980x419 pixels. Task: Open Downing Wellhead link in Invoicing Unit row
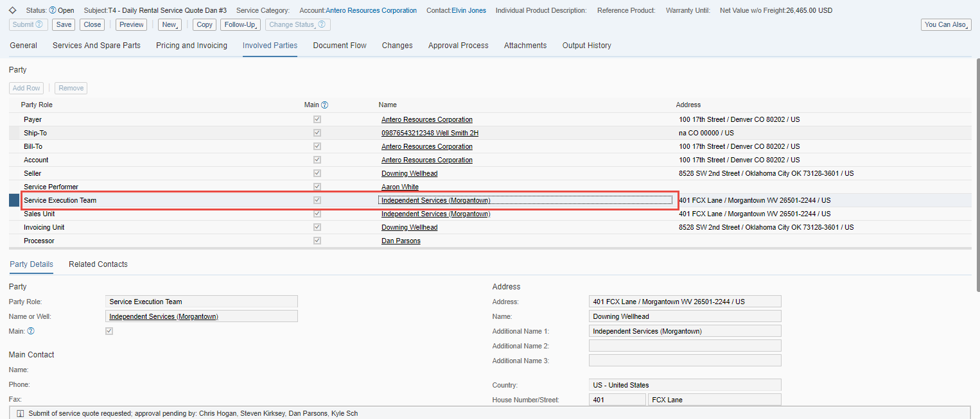click(x=410, y=228)
